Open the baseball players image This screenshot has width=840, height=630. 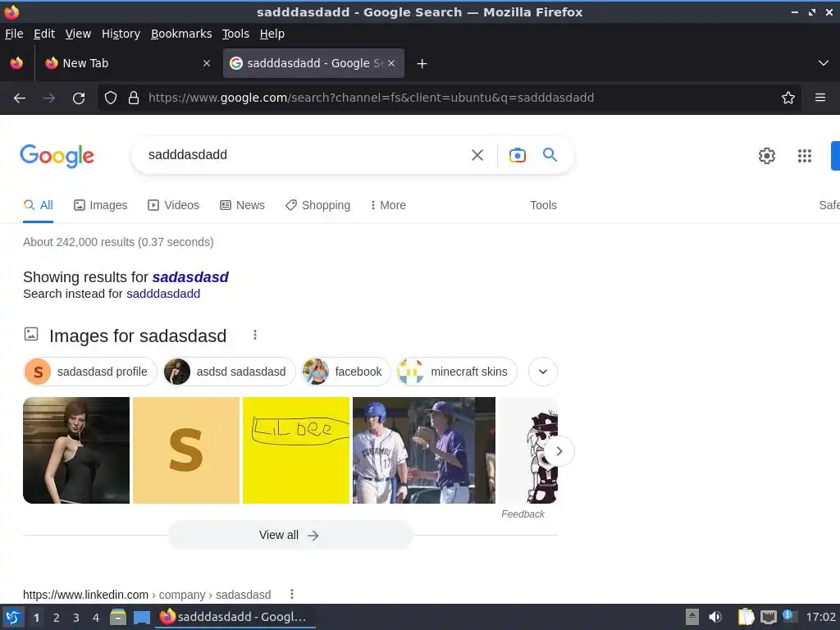point(424,450)
